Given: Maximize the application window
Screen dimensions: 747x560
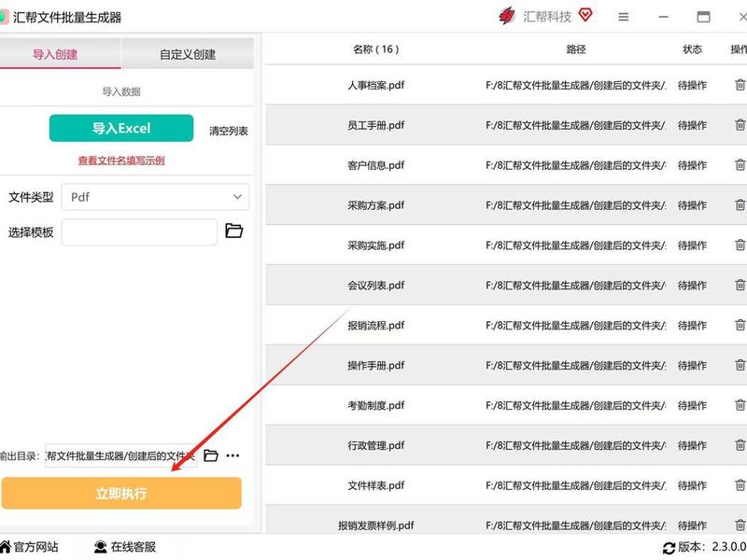Looking at the screenshot, I should click(x=703, y=17).
